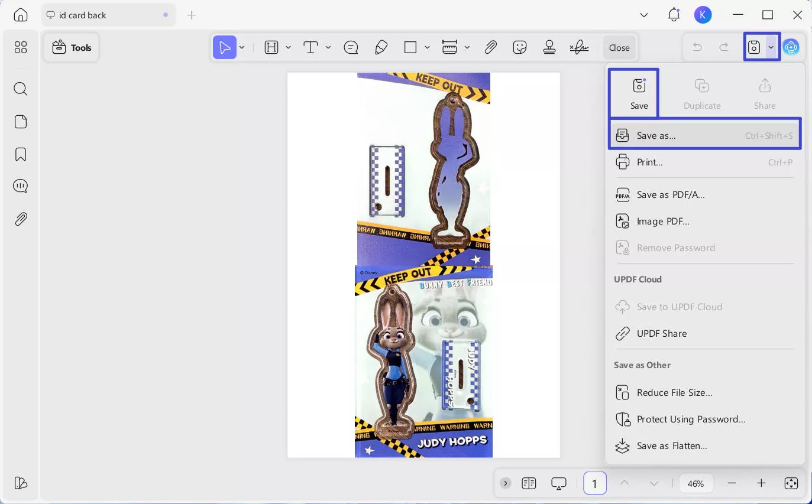The width and height of the screenshot is (812, 504).
Task: Select the Pencil annotation tool
Action: pyautogui.click(x=381, y=47)
